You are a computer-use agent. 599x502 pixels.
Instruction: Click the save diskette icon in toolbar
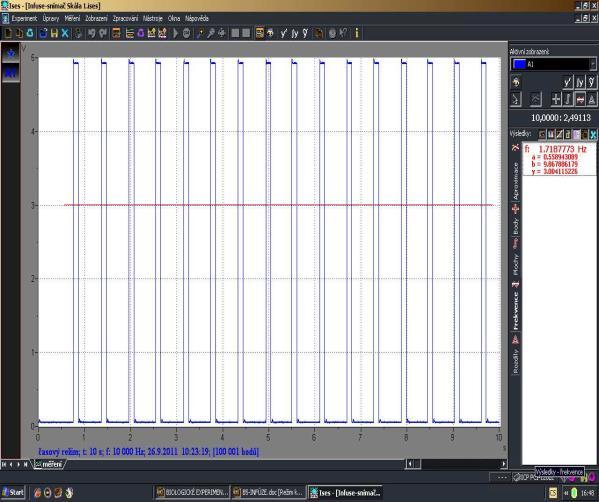(54, 33)
